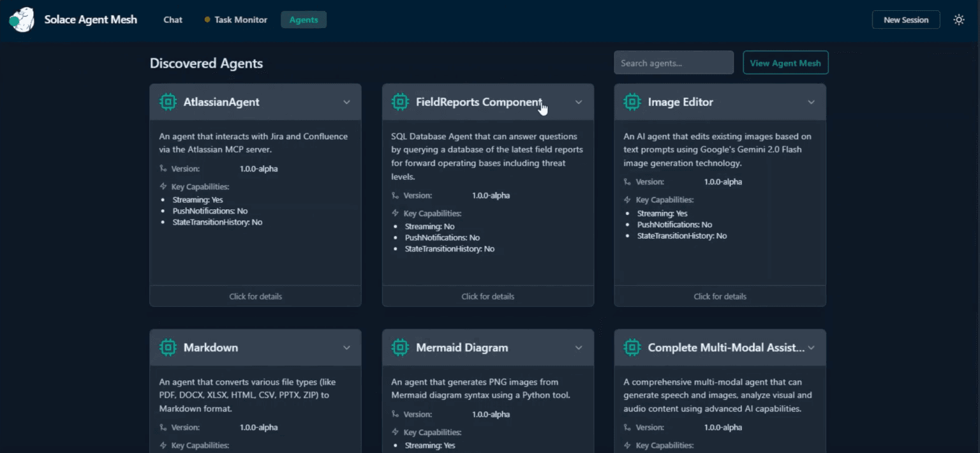
Task: Click the Complete Multi-Modal Assistant chip icon
Action: tap(632, 347)
